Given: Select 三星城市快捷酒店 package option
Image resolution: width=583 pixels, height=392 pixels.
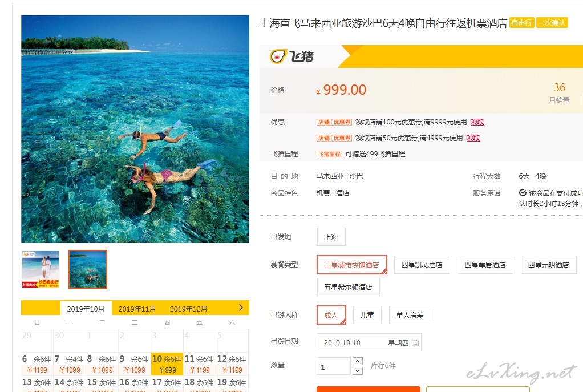Looking at the screenshot, I should pos(352,265).
